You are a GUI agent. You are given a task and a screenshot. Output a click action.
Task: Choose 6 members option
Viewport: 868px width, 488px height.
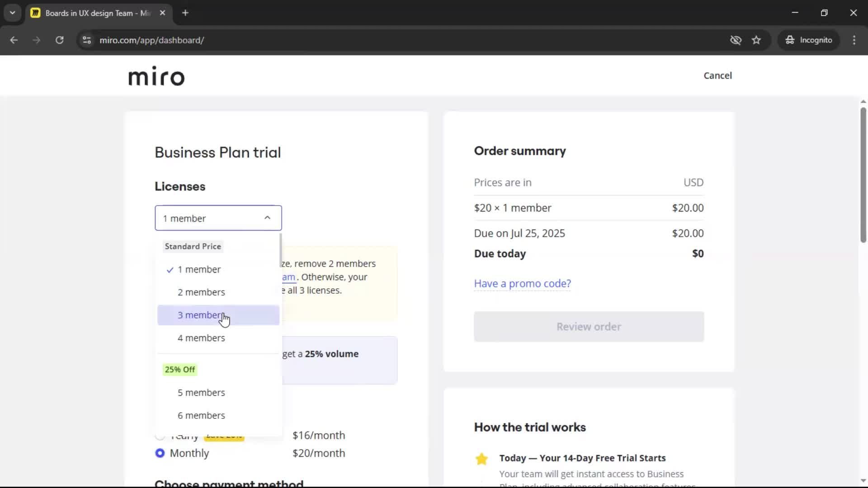pyautogui.click(x=218, y=415)
